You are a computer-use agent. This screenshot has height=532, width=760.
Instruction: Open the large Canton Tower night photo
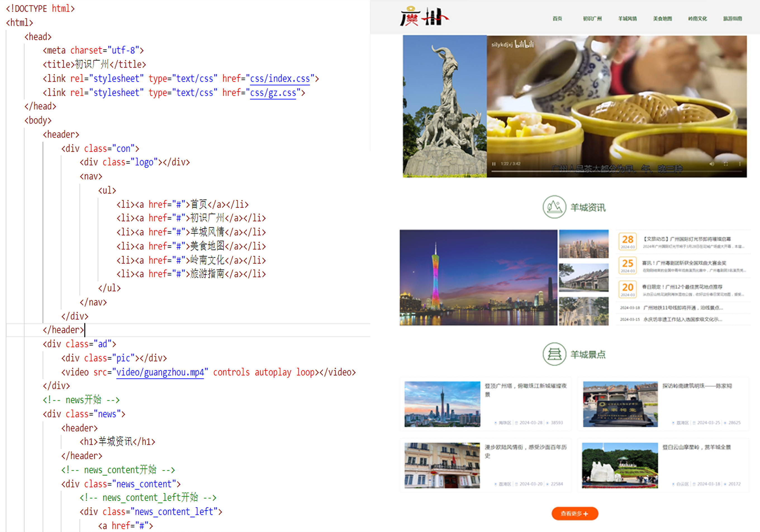(x=478, y=278)
